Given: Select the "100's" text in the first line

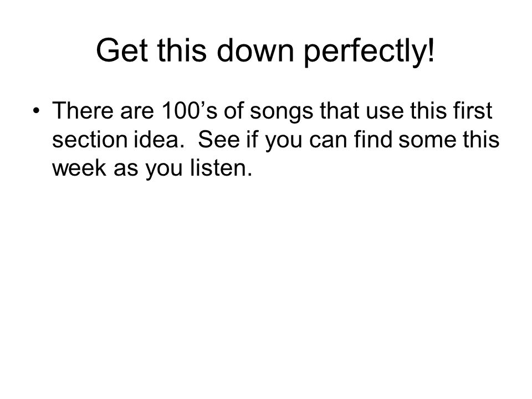Looking at the screenshot, I should [189, 110].
